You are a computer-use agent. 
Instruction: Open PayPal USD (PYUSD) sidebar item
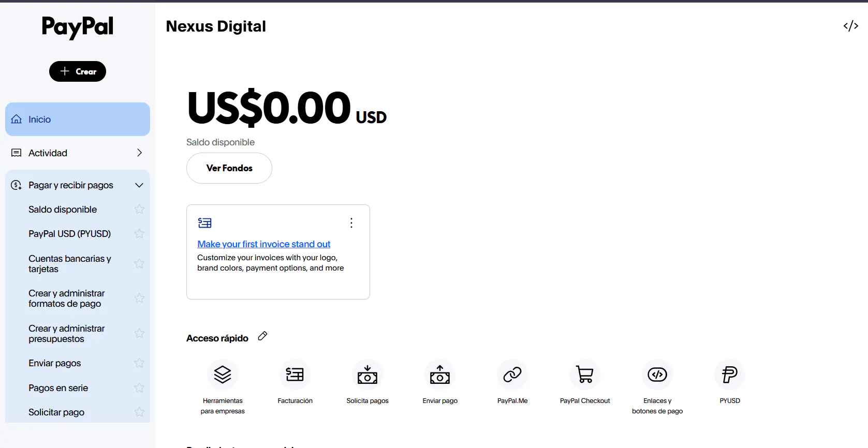(69, 234)
